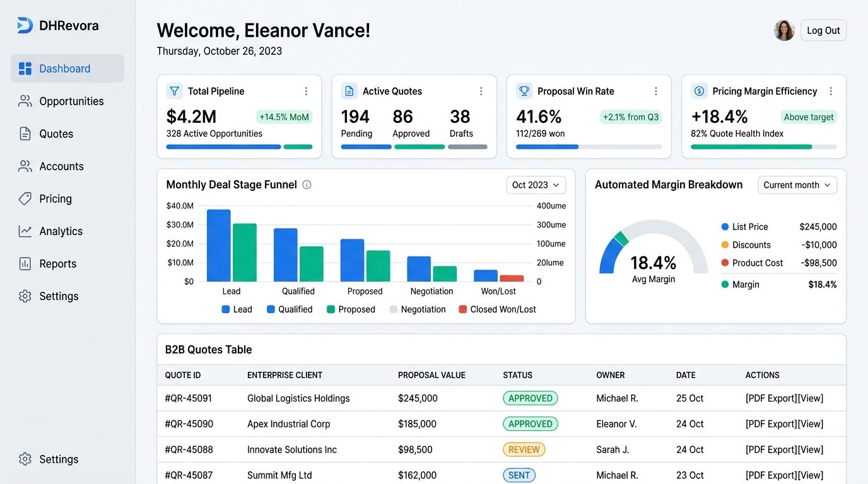Image resolution: width=868 pixels, height=484 pixels.
Task: Click the Active Quotes document icon
Action: [349, 91]
